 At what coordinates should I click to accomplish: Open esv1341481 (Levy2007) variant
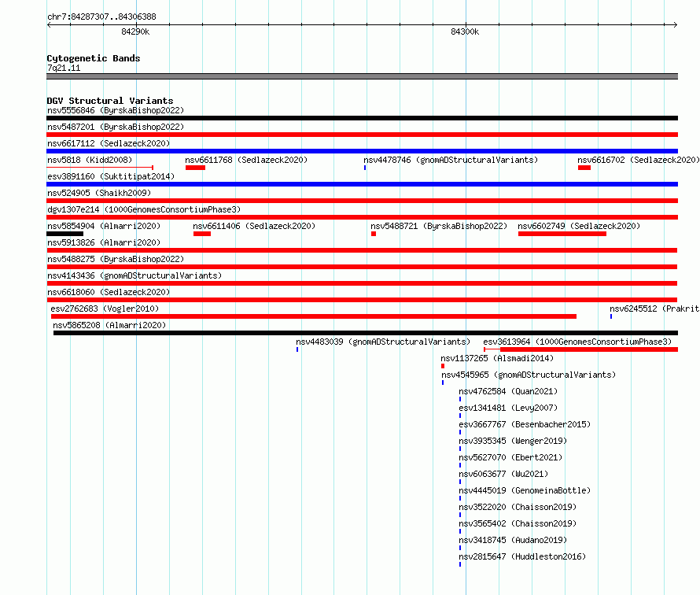click(x=508, y=408)
